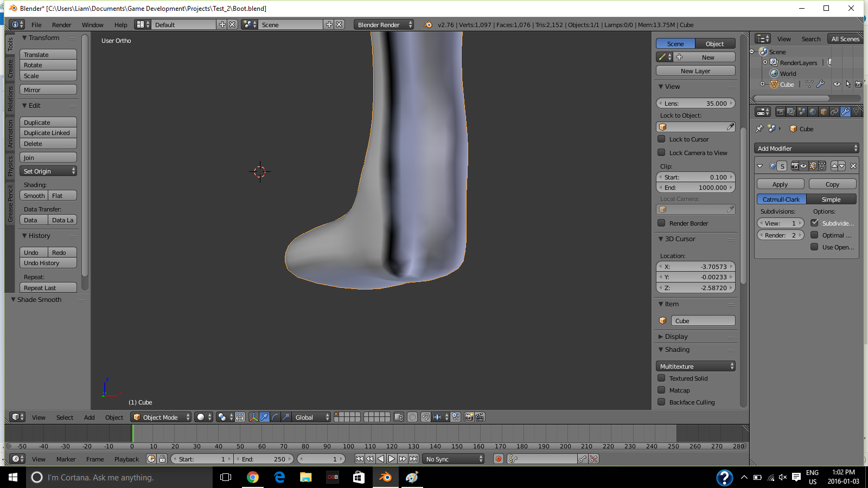
Task: Hide Cube using the eye icon in outliner
Action: click(x=837, y=84)
